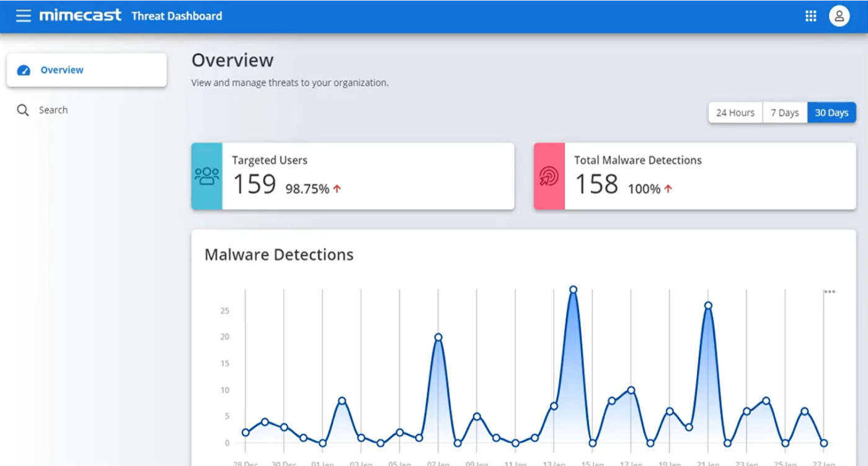Go to Search in the sidebar
Image resolution: width=868 pixels, height=466 pixels.
(x=53, y=110)
